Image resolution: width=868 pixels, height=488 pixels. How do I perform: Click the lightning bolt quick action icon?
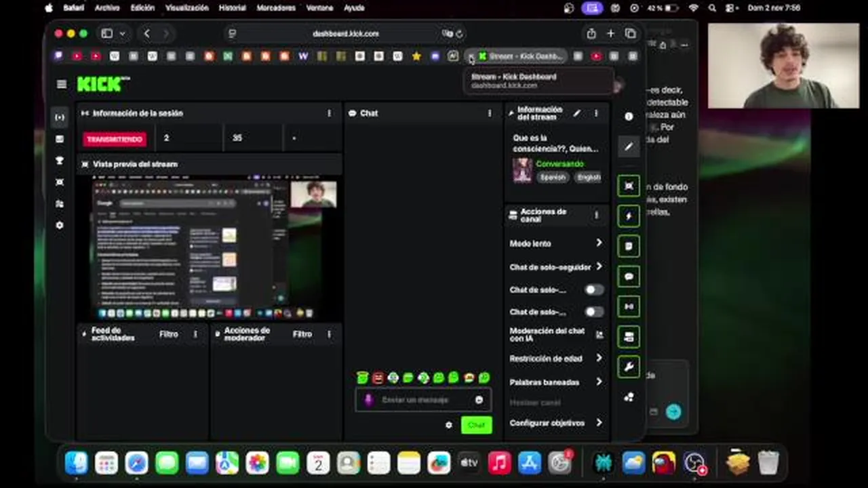[x=629, y=216]
